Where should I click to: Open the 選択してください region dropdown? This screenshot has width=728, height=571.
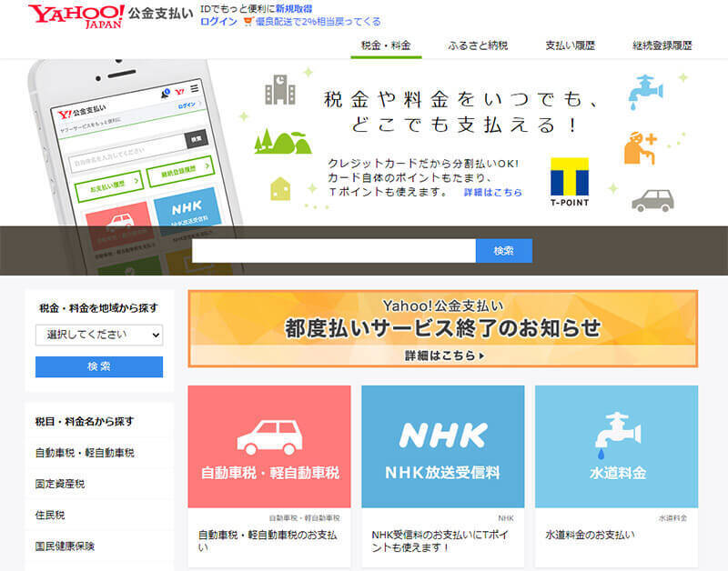[x=99, y=335]
